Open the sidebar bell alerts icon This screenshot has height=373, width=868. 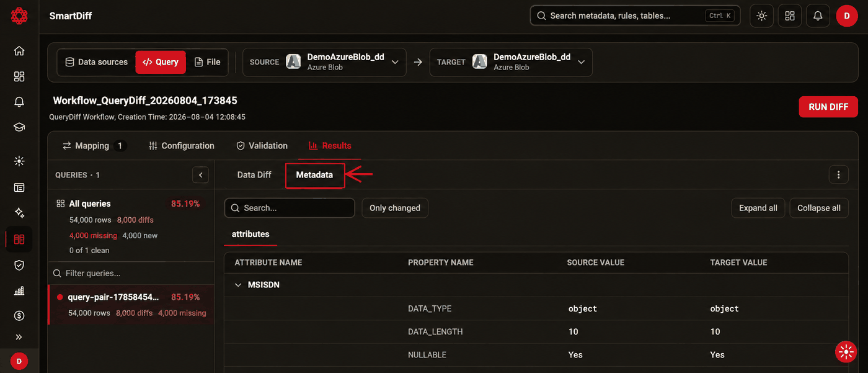(19, 102)
